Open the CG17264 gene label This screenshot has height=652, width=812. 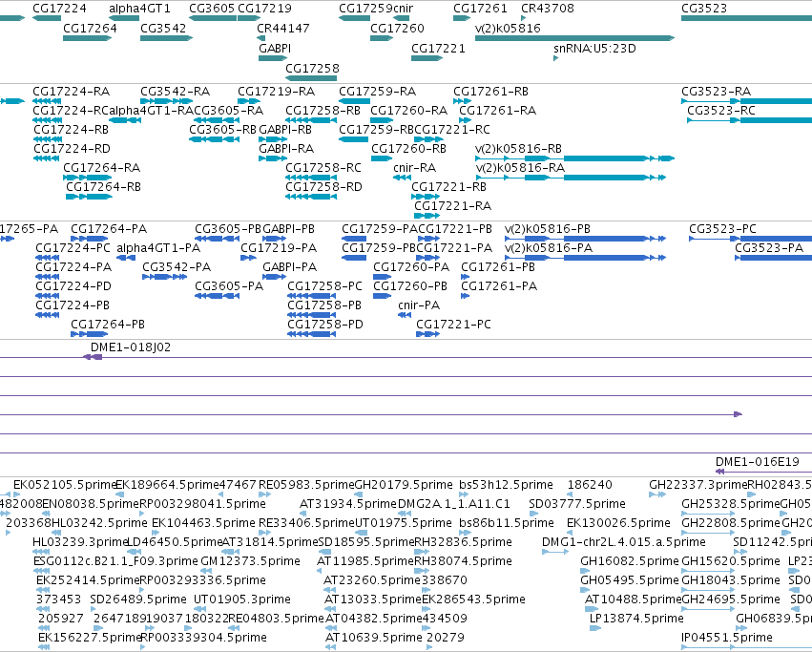point(90,28)
